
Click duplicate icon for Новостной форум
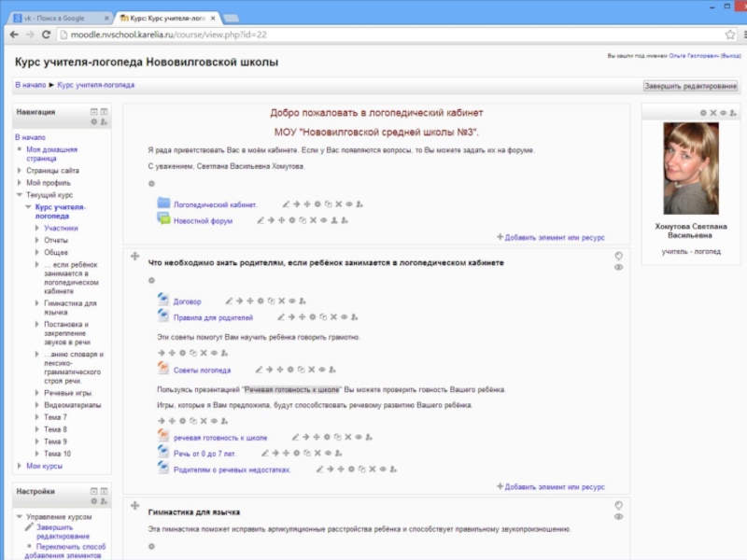click(x=303, y=220)
